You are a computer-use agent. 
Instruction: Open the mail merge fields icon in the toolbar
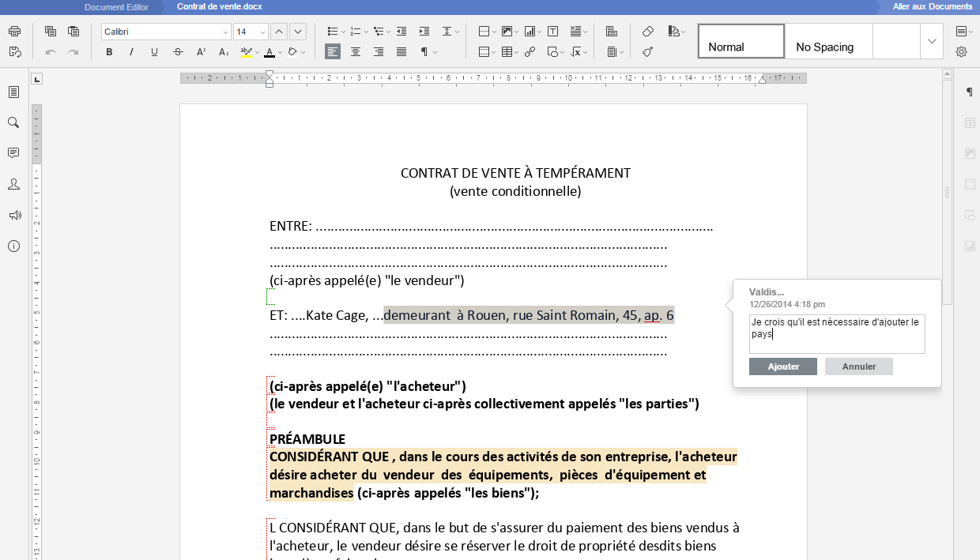pos(612,32)
